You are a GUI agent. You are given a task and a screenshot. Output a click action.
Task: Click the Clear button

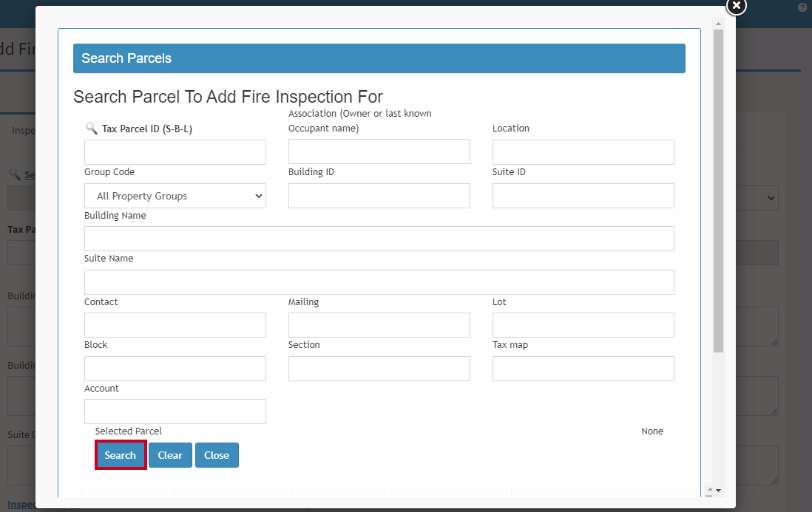tap(170, 455)
